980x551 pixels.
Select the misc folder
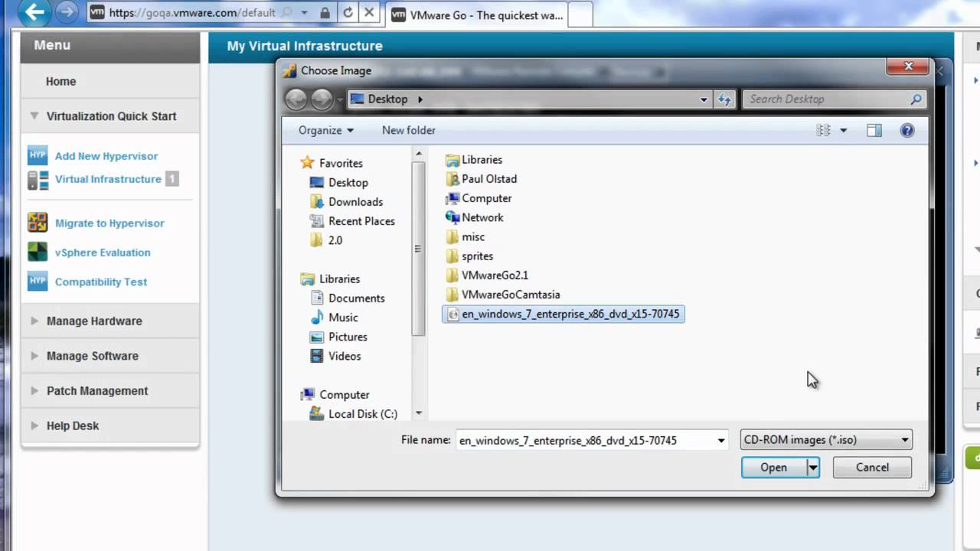pos(465,236)
